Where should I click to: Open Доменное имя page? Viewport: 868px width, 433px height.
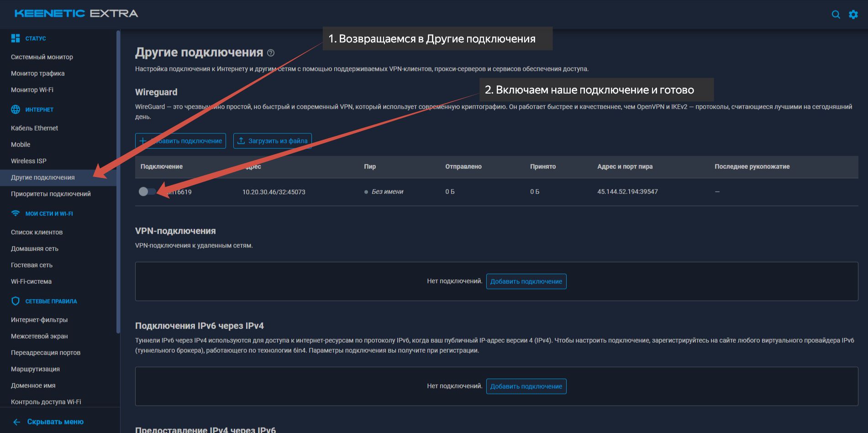[33, 386]
